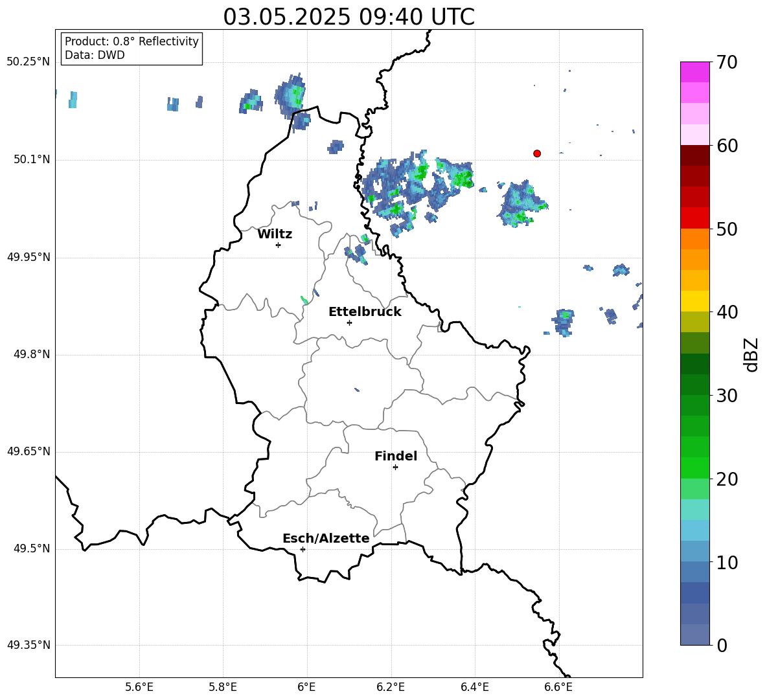The height and width of the screenshot is (700, 767).
Task: Click the 50 value on the colorbar
Action: coord(726,229)
